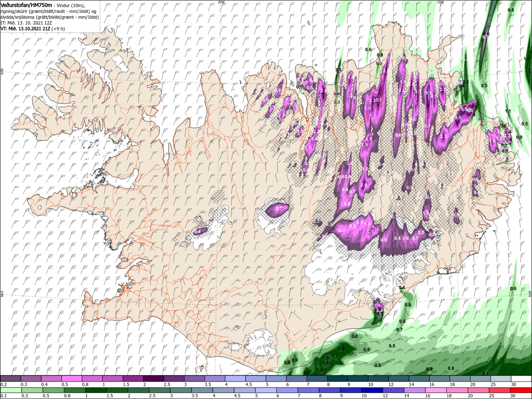Click the 25 light gray snow swatch
532x399 pixels.
[x=500, y=379]
